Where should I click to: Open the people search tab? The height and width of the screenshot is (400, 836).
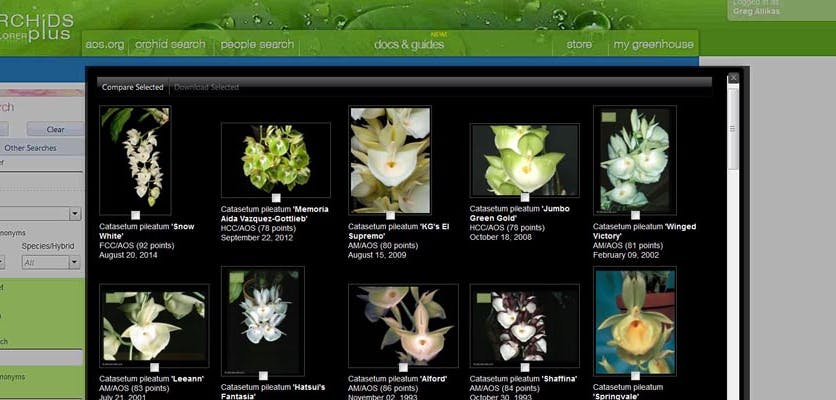(x=257, y=44)
